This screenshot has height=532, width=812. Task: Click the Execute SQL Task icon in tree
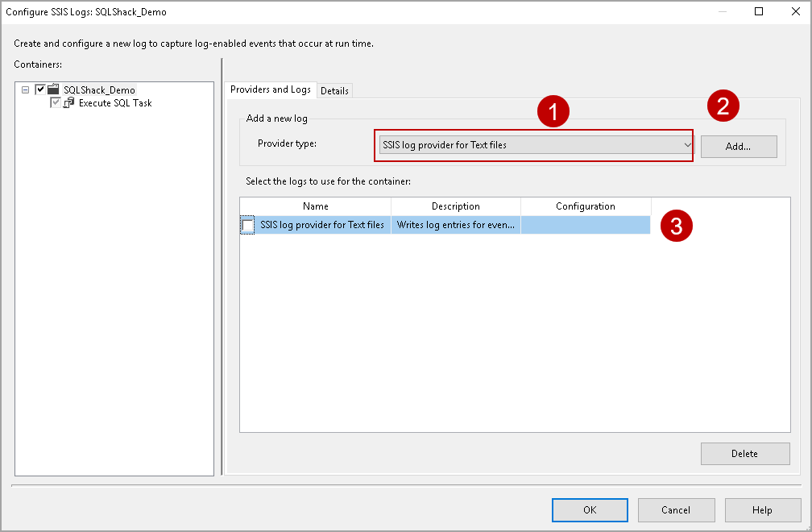[x=68, y=102]
